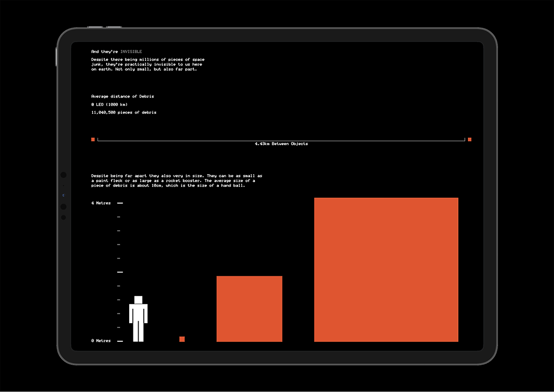
Task: Click the "4.43km Between Objects" label
Action: pyautogui.click(x=281, y=144)
